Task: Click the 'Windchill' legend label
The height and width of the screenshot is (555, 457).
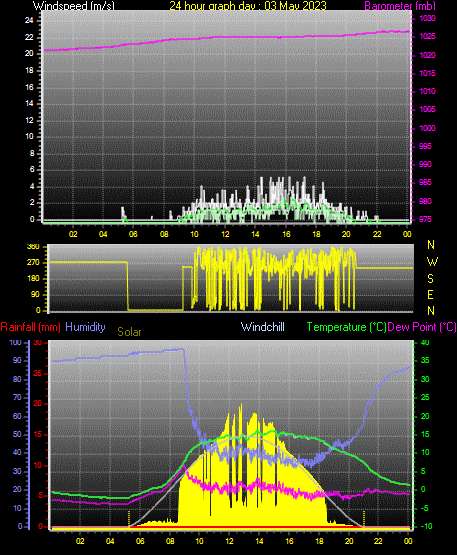Action: (263, 327)
